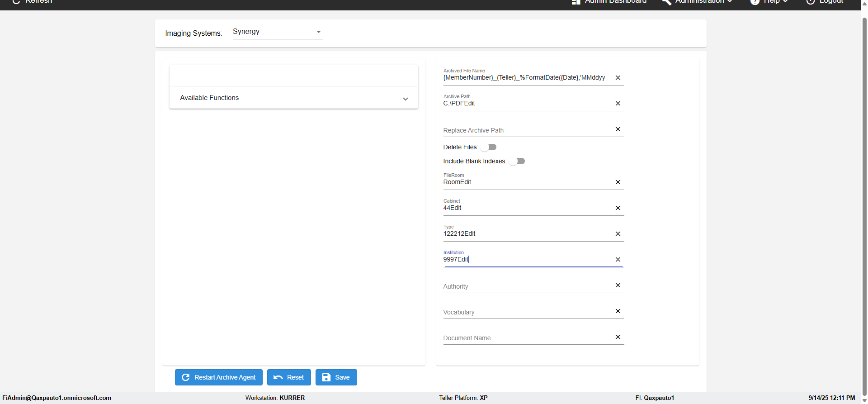868x404 pixels.
Task: Enable the Delete Files toggle
Action: click(488, 147)
